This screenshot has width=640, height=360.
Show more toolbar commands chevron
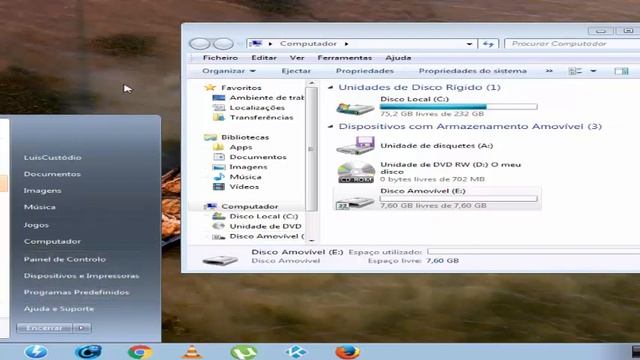tap(549, 71)
